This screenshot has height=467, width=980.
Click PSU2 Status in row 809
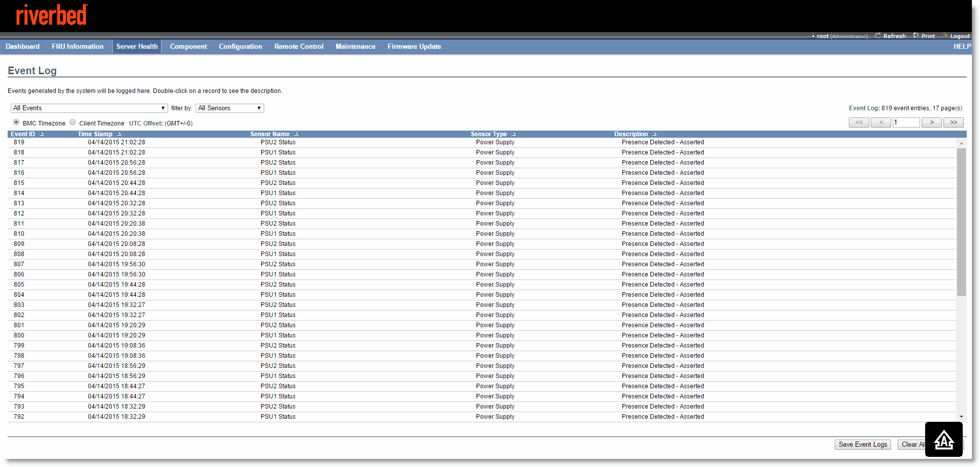coord(278,244)
